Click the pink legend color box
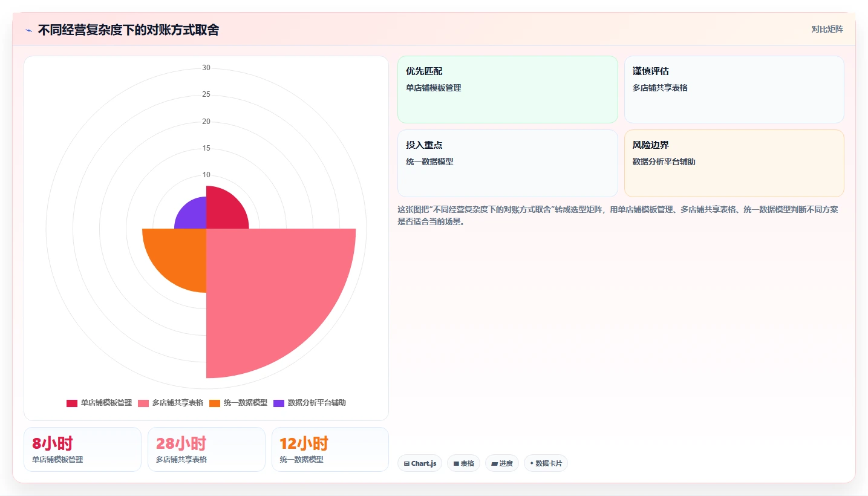This screenshot has width=868, height=496. pos(143,403)
